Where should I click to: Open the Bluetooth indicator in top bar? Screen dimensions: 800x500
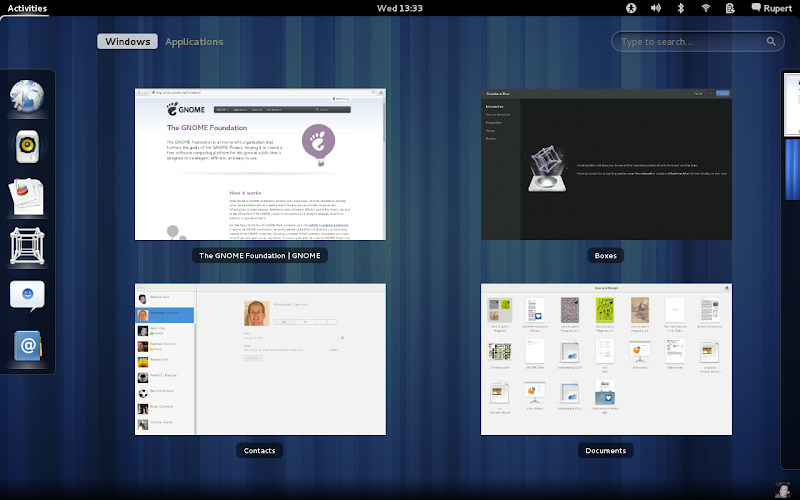click(x=680, y=8)
